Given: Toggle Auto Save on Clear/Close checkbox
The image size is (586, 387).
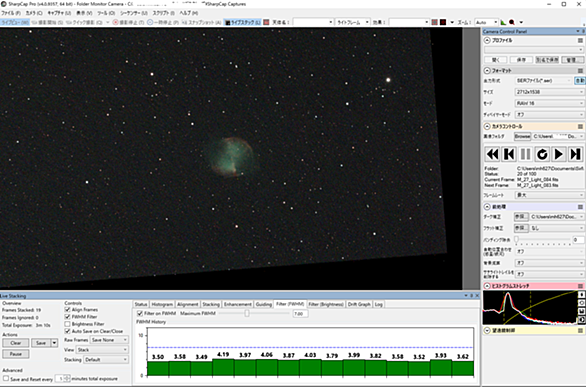Looking at the screenshot, I should point(68,331).
